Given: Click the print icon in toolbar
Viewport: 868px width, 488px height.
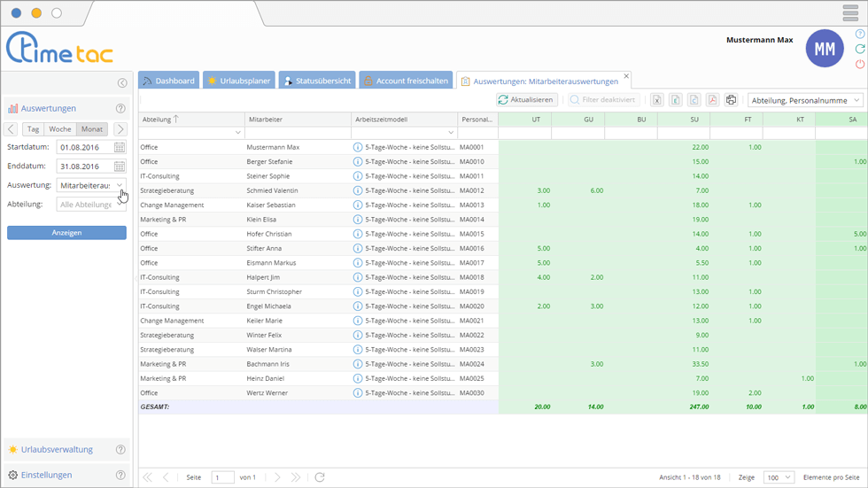Looking at the screenshot, I should [x=731, y=100].
